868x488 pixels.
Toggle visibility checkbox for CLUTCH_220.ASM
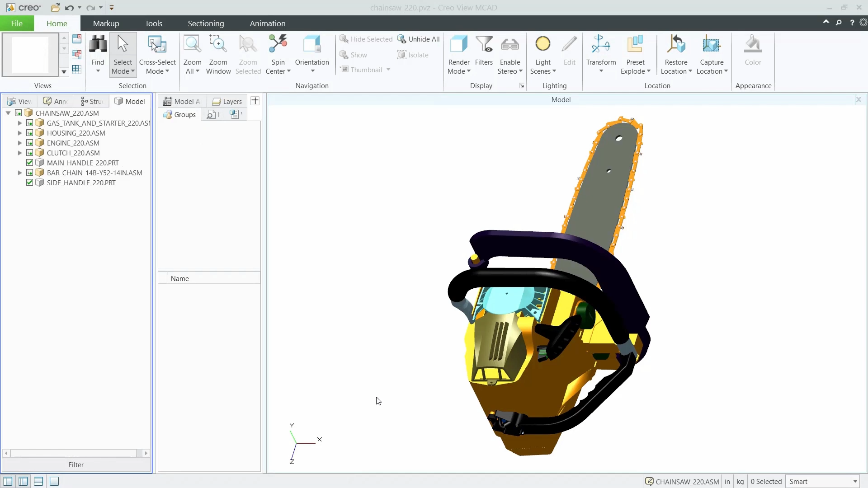(29, 153)
